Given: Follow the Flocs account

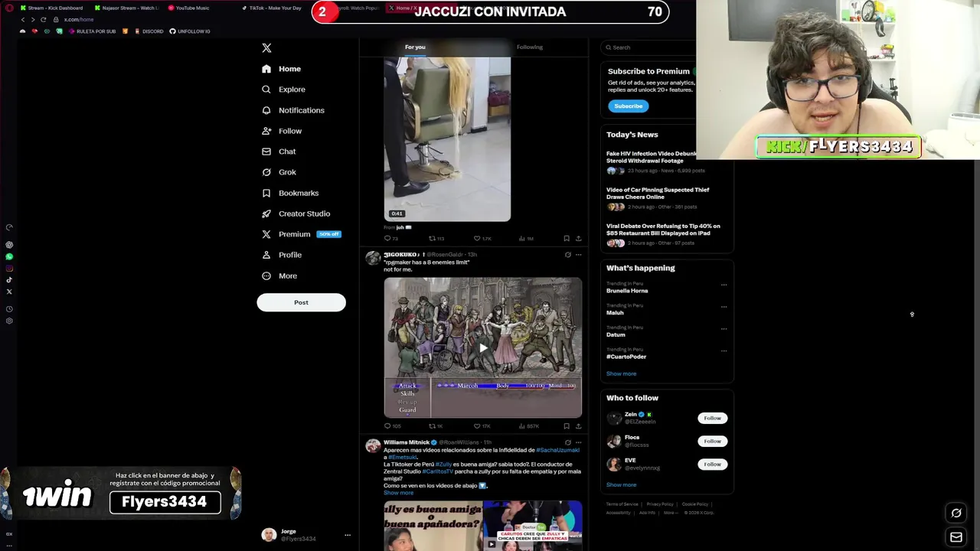Looking at the screenshot, I should coord(712,442).
